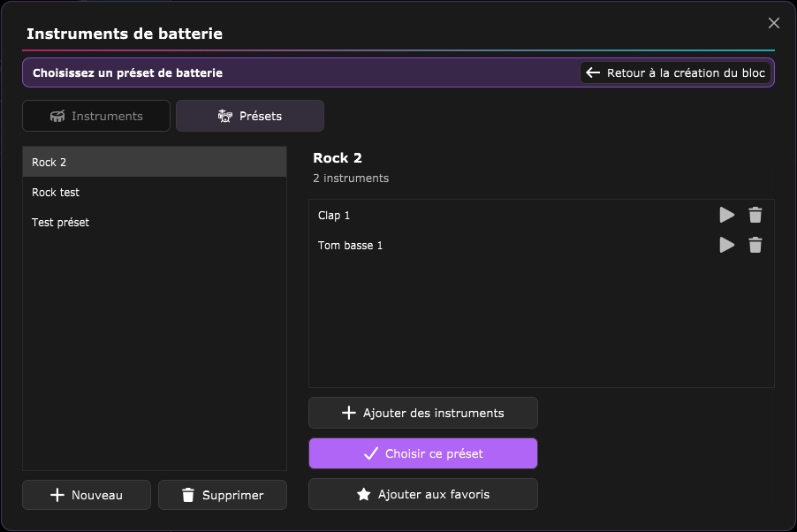The width and height of the screenshot is (797, 532).
Task: Create a new preset with Nouveau
Action: (87, 495)
